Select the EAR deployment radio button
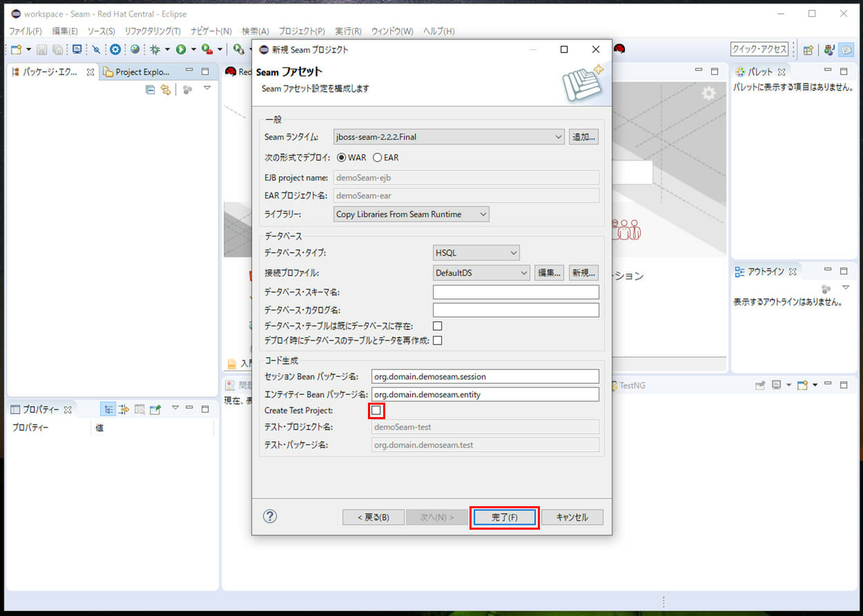The image size is (863, 616). 378,157
